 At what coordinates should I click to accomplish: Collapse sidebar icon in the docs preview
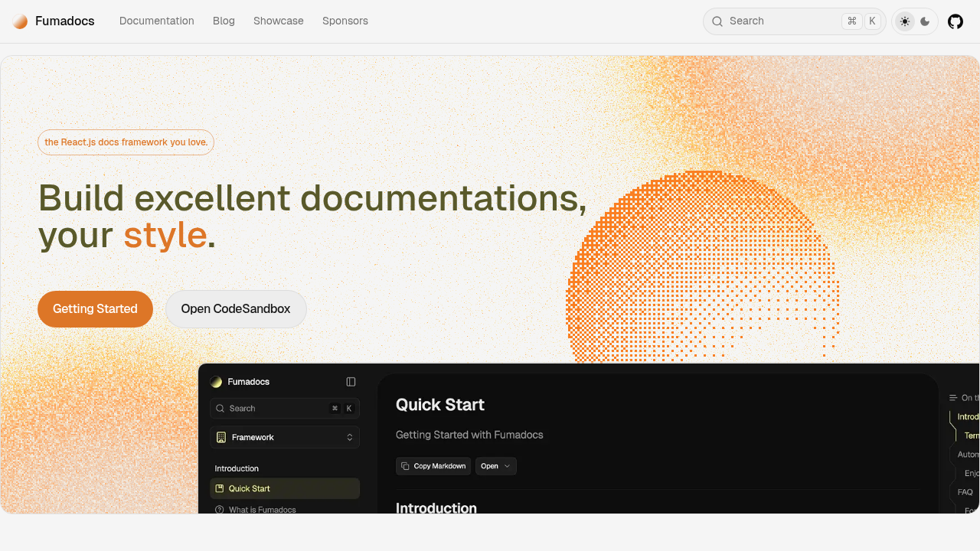pyautogui.click(x=351, y=382)
